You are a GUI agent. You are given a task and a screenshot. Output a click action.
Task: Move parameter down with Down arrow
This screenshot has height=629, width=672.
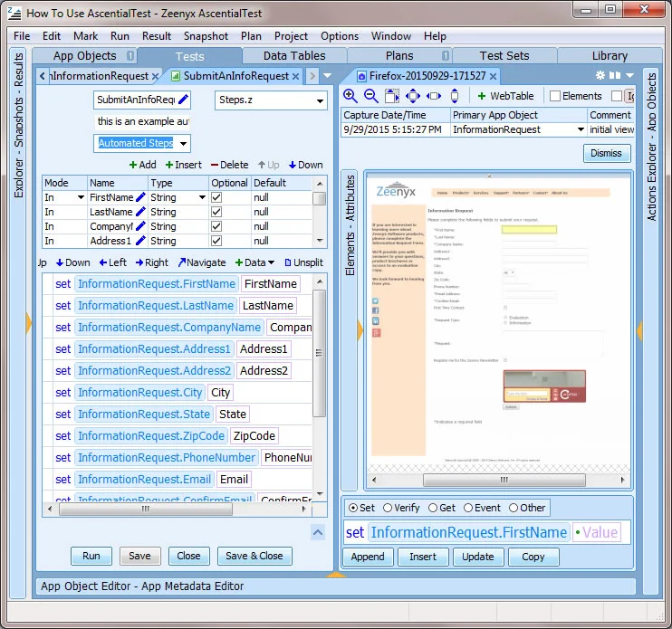click(305, 165)
